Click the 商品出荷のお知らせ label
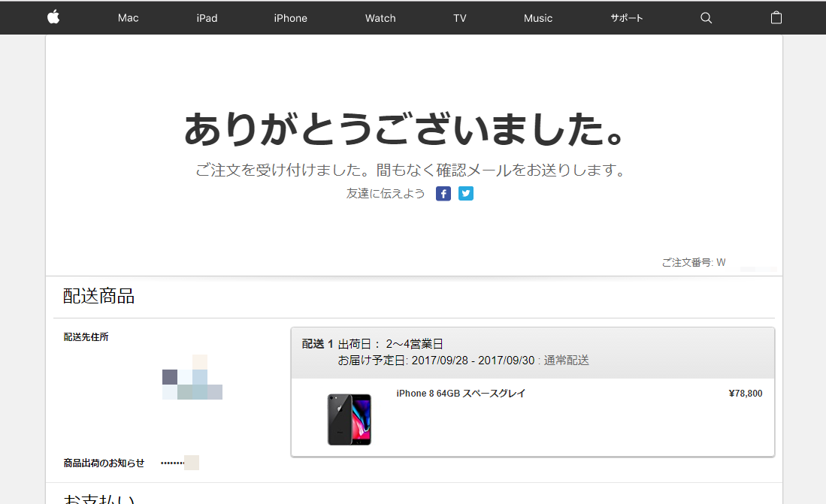This screenshot has height=504, width=826. [x=104, y=463]
